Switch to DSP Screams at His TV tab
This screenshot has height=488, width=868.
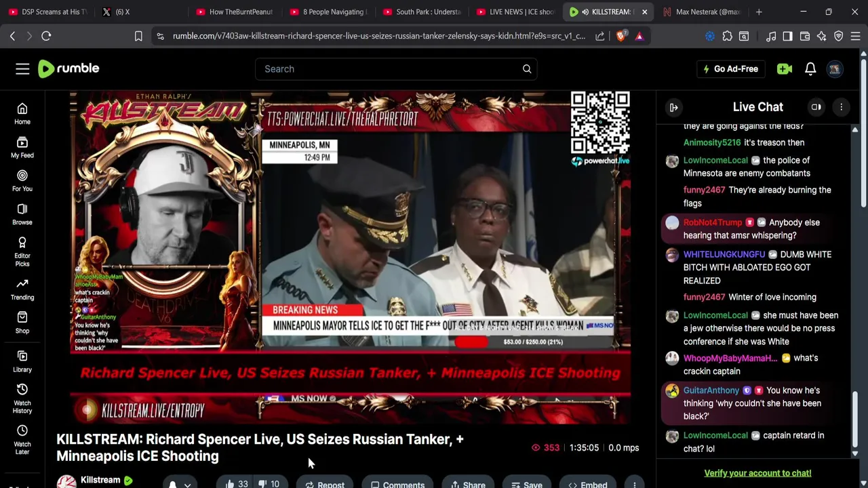pos(47,12)
